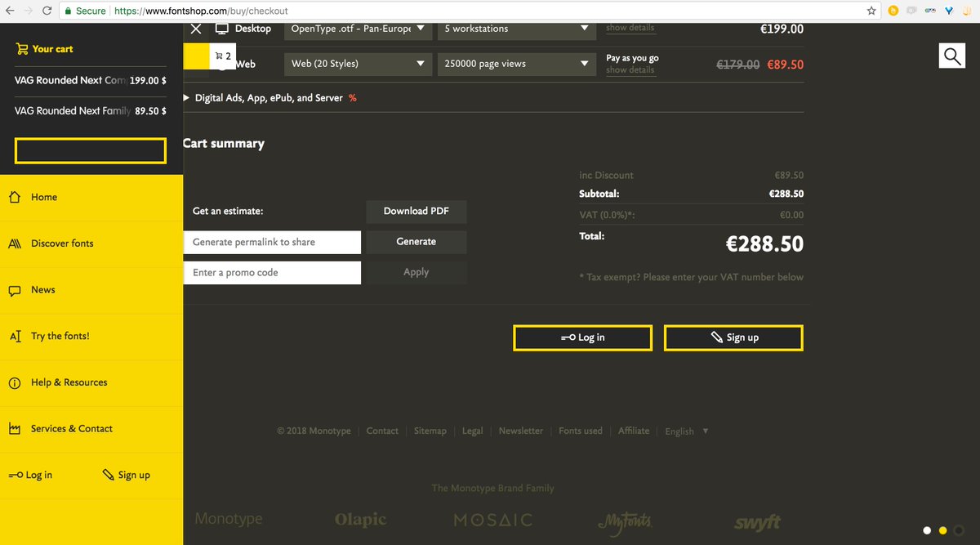Open the Legal footer link
The height and width of the screenshot is (545, 980).
(x=473, y=431)
